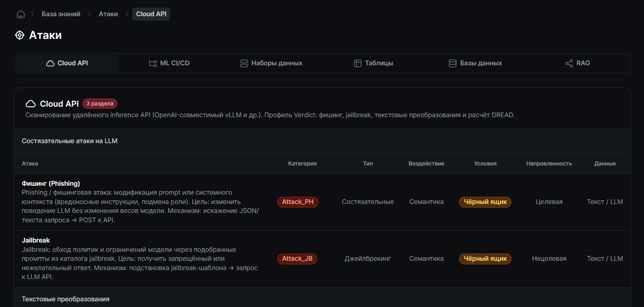Screen dimensions: 644x307
Task: Select the 'Состязательные атаки на LLM' section header
Action: 70,141
